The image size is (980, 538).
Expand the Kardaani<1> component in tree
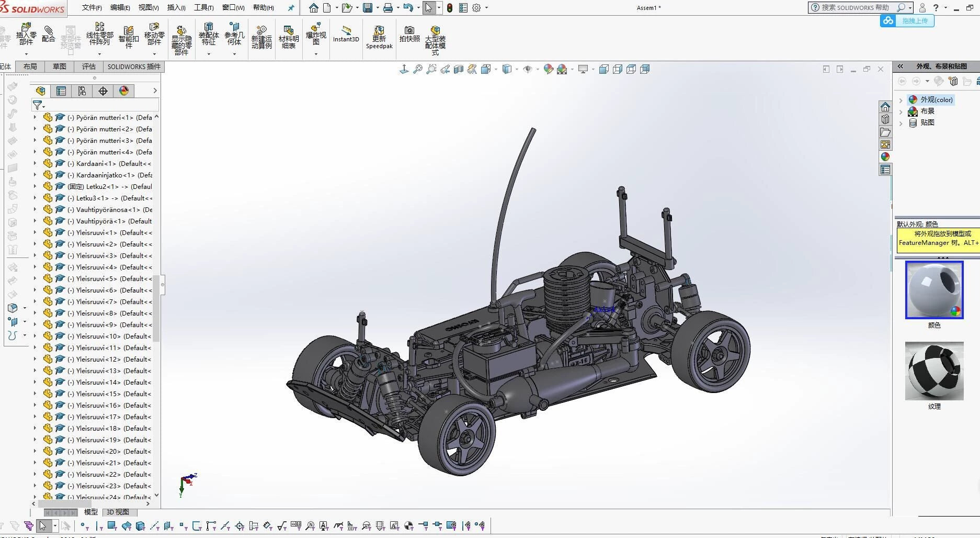point(35,164)
